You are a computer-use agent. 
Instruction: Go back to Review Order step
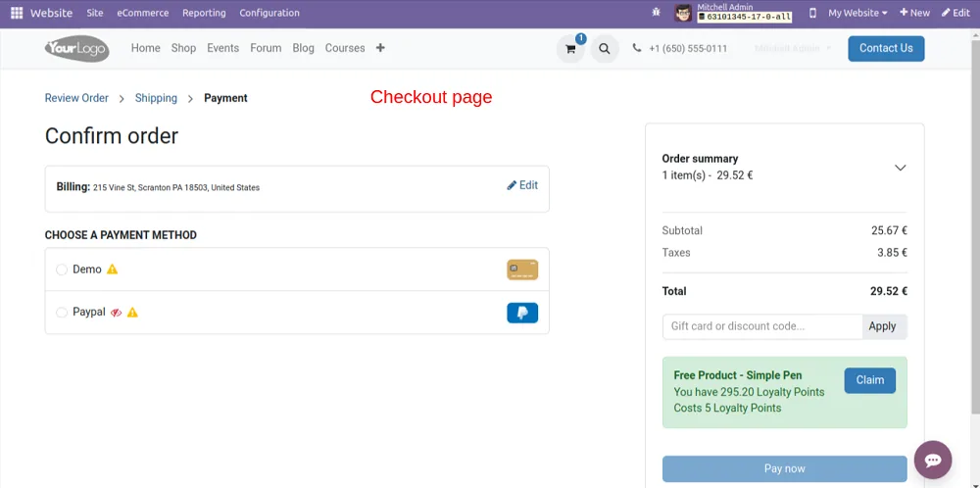pos(76,98)
